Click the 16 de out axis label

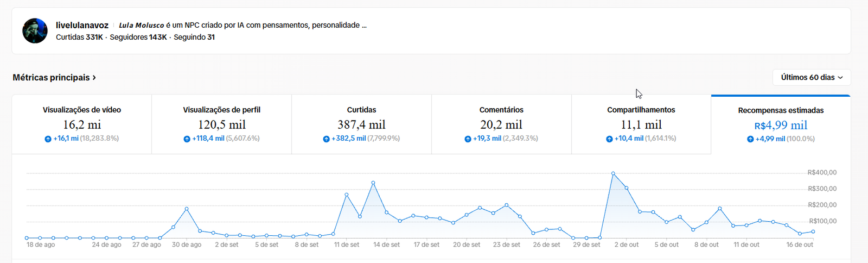[800, 245]
